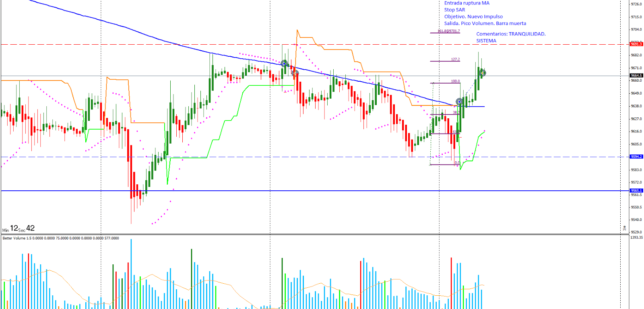Select the trade exit marker at the last candle
Screen dimensions: 644x309
(482, 73)
